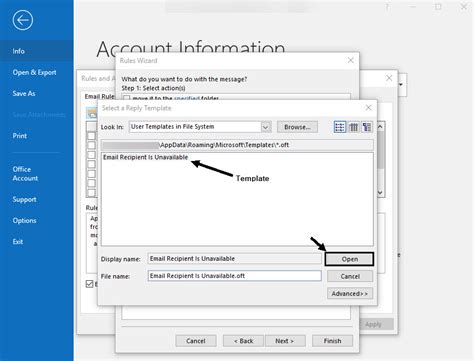Select tree view icon in template dialog
The image size is (474, 361).
(367, 127)
